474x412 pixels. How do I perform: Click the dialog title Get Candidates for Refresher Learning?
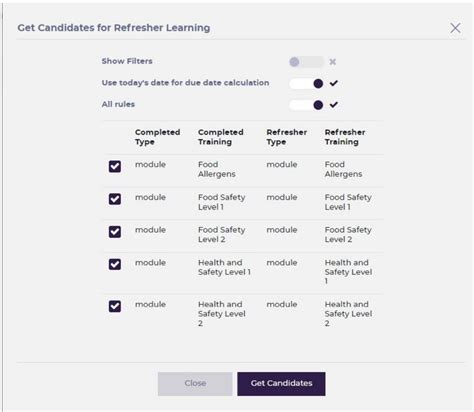coord(114,28)
